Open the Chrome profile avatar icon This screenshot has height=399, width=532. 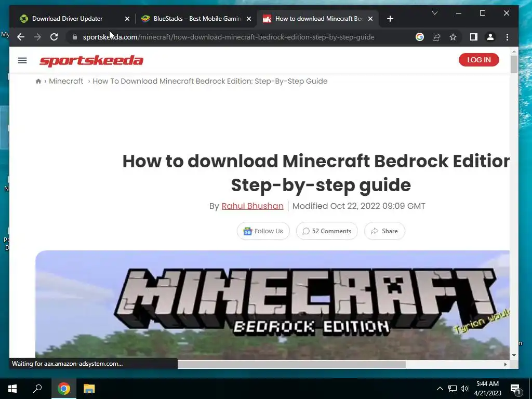tap(490, 37)
